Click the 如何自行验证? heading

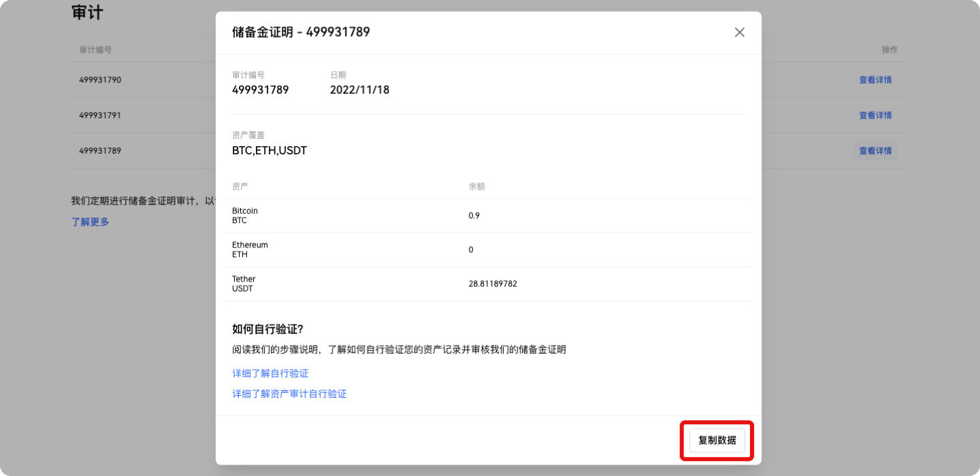click(267, 329)
